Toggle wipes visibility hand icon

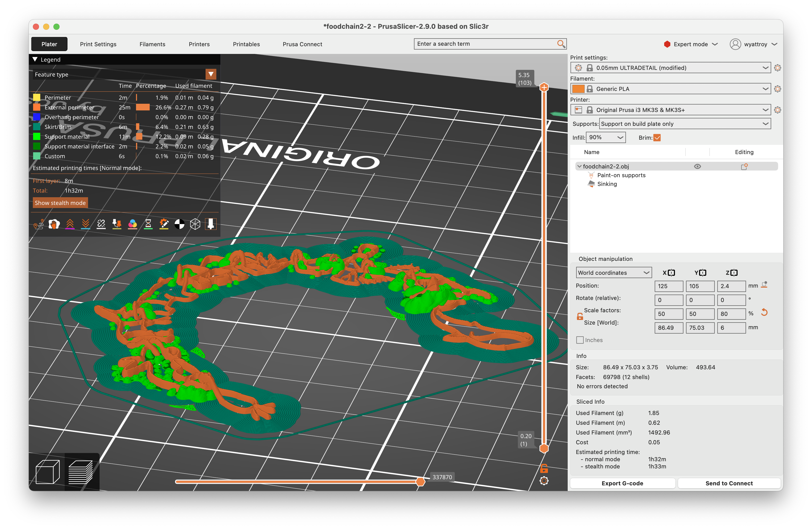click(x=54, y=224)
